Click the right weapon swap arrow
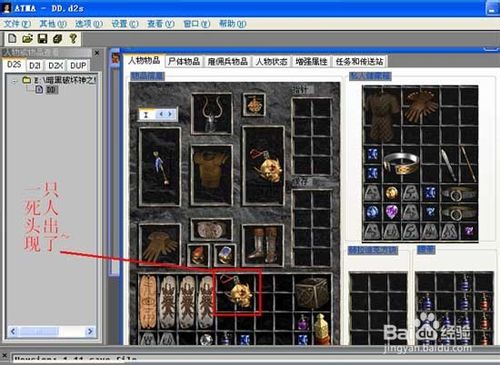Viewport: 500px width, 365px height. pyautogui.click(x=170, y=114)
